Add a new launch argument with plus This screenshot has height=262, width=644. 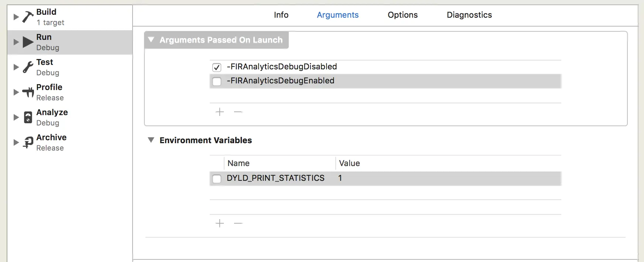pyautogui.click(x=220, y=112)
